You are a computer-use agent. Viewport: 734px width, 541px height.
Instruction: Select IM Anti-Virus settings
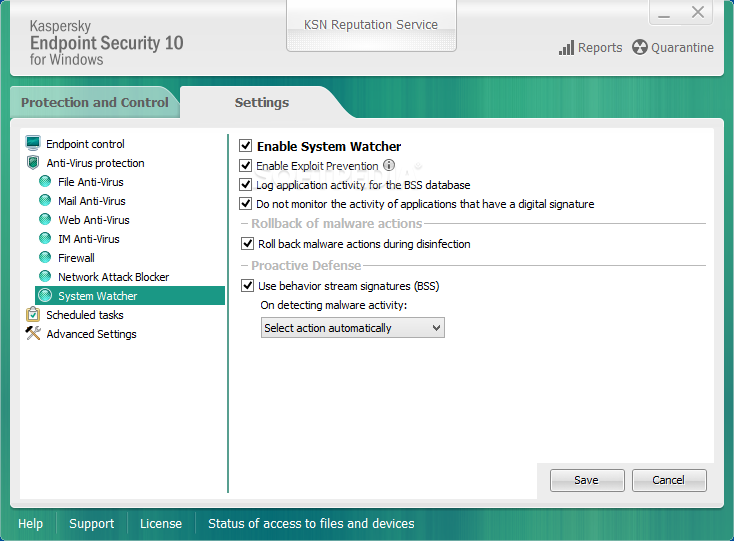tap(89, 239)
